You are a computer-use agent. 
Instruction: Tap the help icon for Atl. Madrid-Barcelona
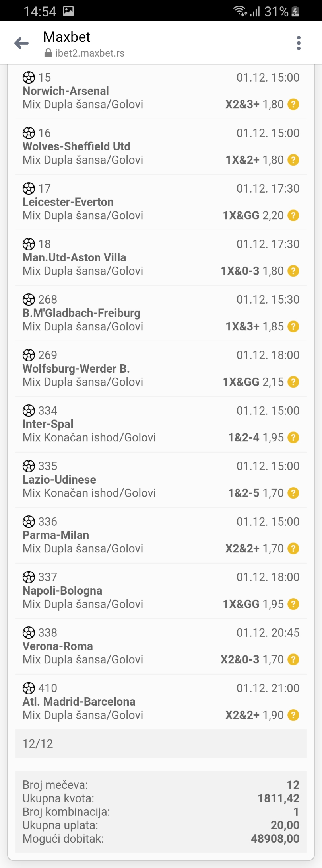click(x=293, y=715)
